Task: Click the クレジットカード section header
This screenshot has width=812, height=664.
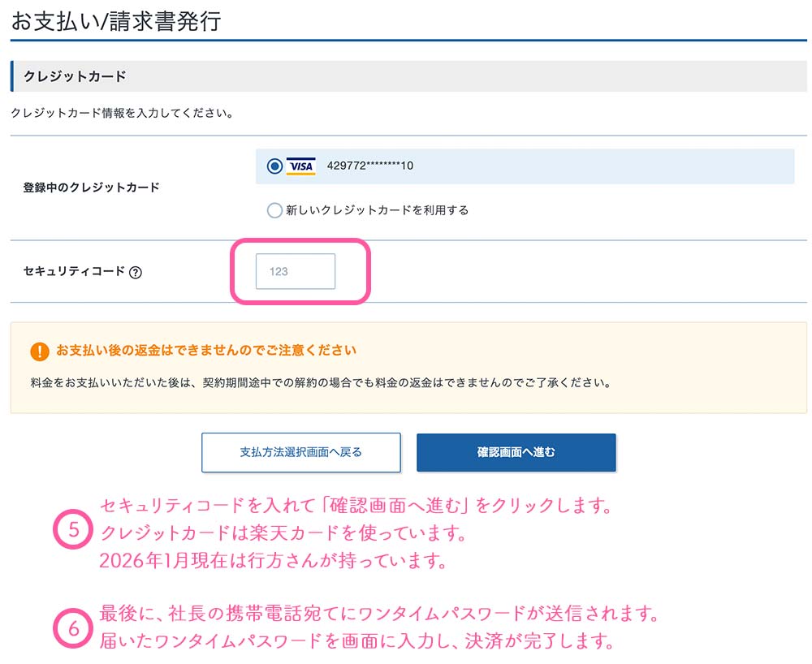Action: (x=75, y=76)
